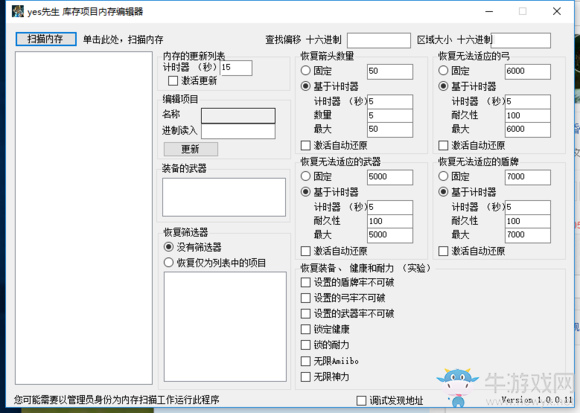Select the 没有筛选器 radio button
The width and height of the screenshot is (580, 413).
pos(168,247)
